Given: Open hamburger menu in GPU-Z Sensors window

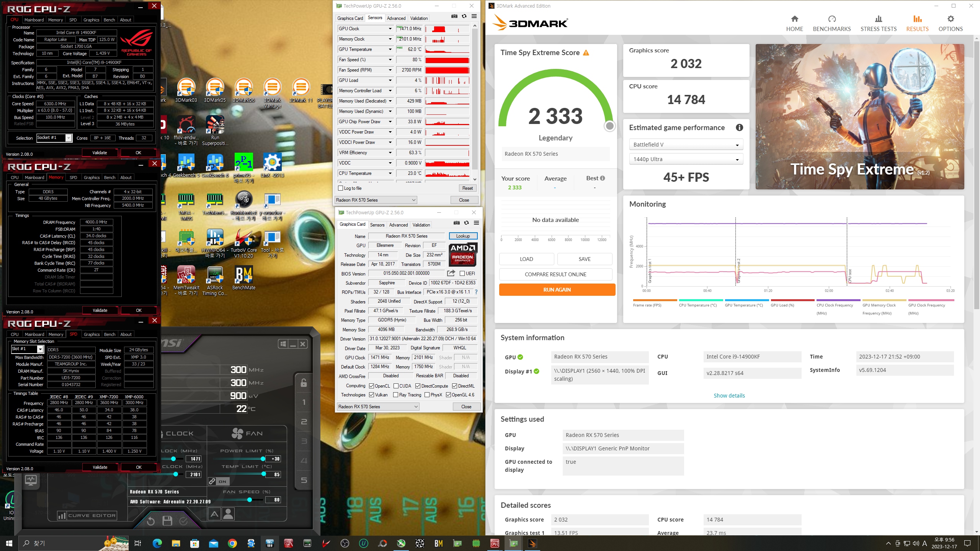Looking at the screenshot, I should click(474, 16).
